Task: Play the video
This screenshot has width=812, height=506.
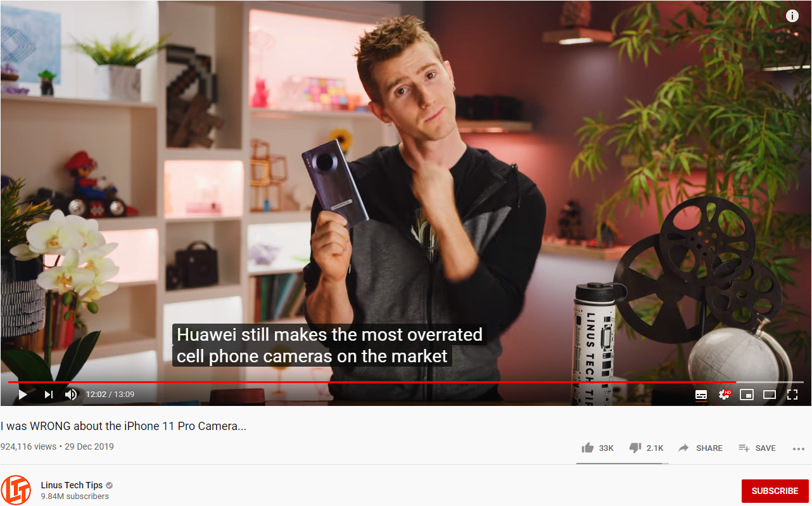Action: tap(23, 395)
